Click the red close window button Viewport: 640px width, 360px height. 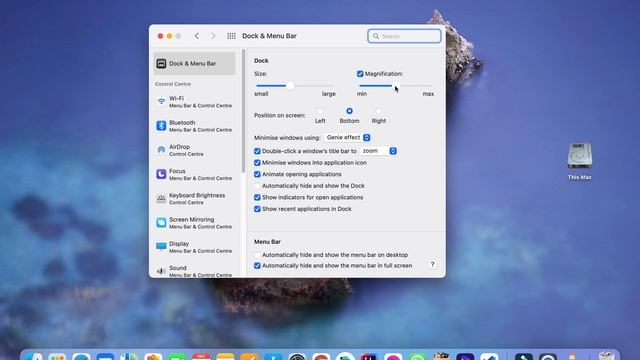click(x=160, y=36)
